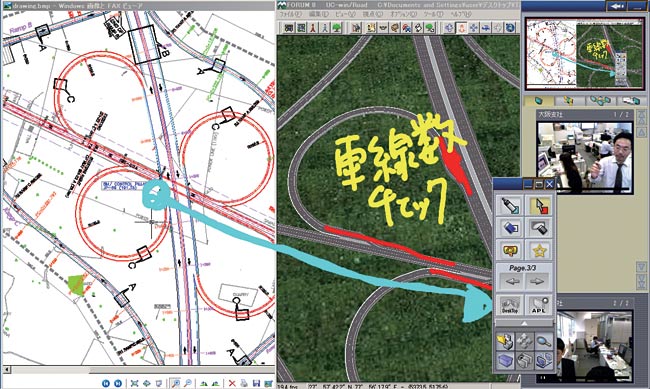Click the yellow star stamp tool
This screenshot has width=650, height=389.
(x=539, y=250)
